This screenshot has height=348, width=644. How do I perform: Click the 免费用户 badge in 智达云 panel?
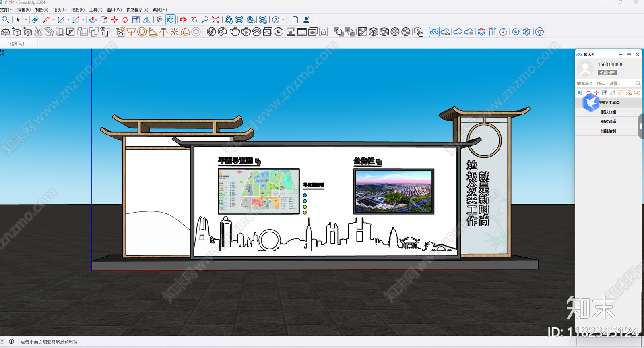607,72
